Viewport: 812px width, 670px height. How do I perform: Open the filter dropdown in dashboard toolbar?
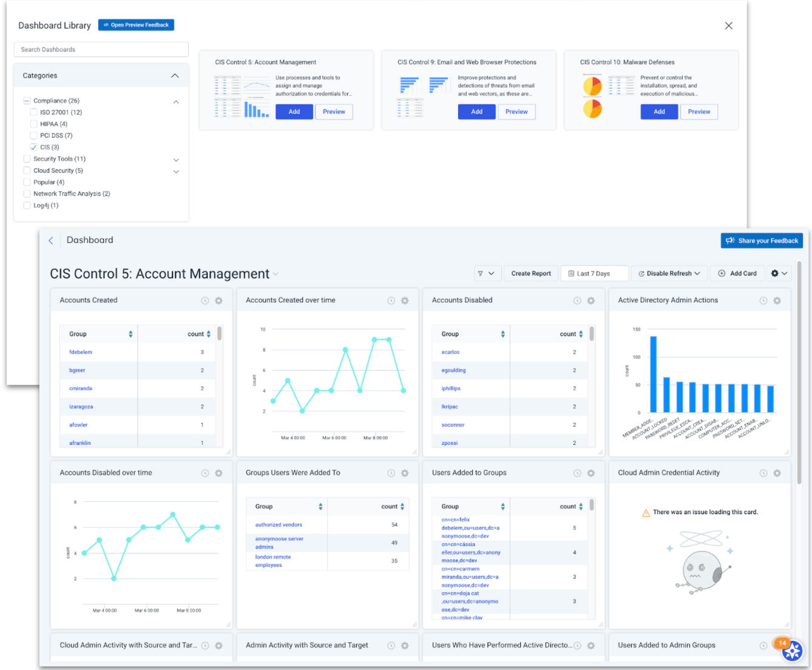point(486,274)
